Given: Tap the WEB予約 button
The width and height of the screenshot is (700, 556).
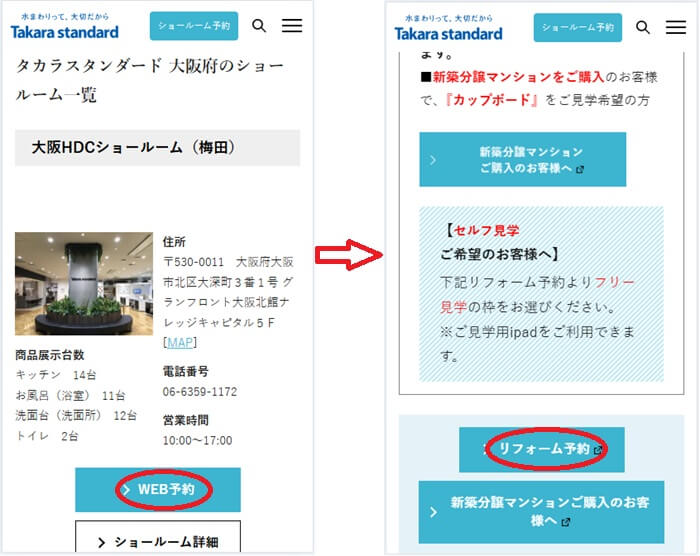Looking at the screenshot, I should tap(158, 489).
